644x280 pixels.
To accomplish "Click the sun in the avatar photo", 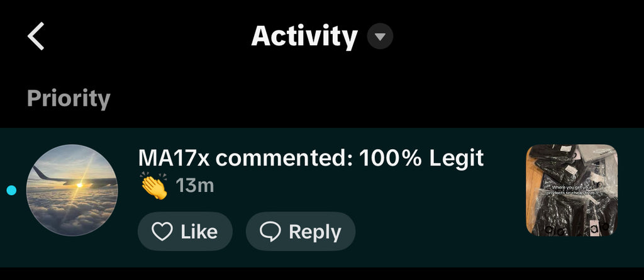I will click(x=79, y=185).
